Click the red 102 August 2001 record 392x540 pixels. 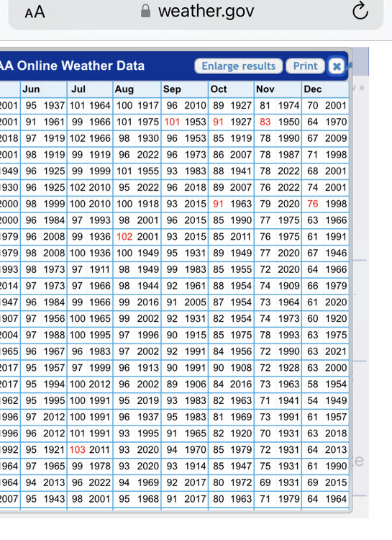124,237
